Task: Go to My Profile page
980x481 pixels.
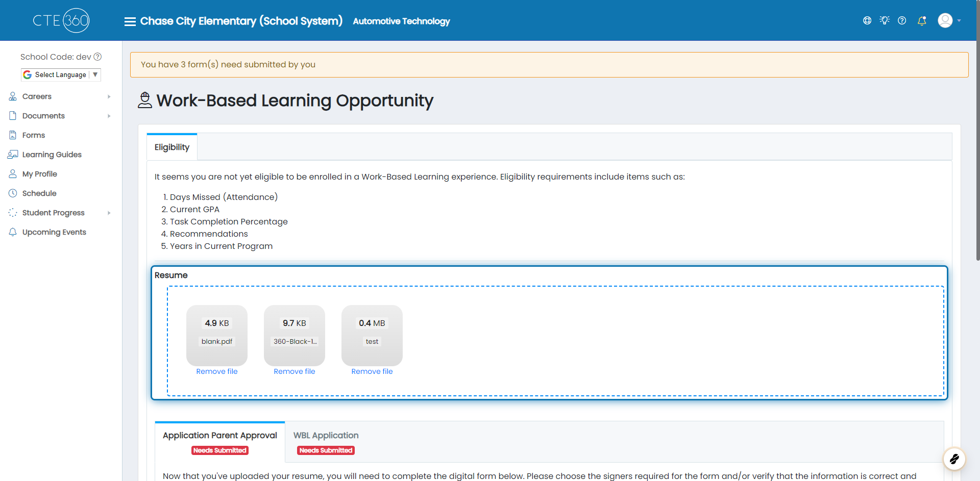Action: click(x=40, y=174)
